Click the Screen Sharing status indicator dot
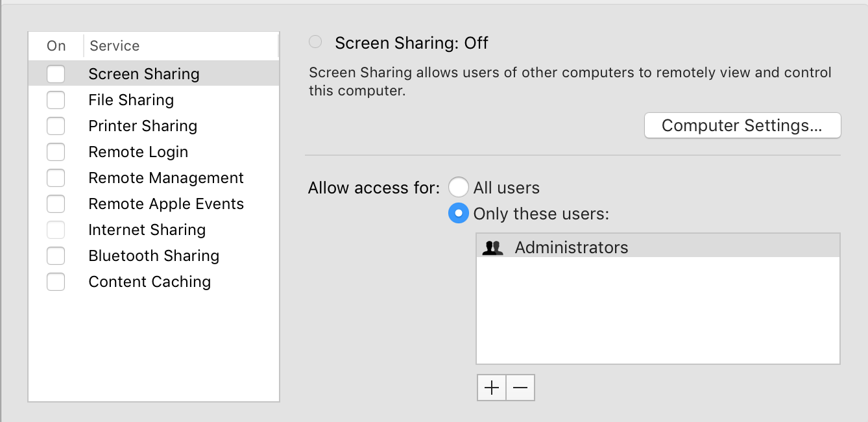Image resolution: width=868 pixels, height=422 pixels. (315, 42)
